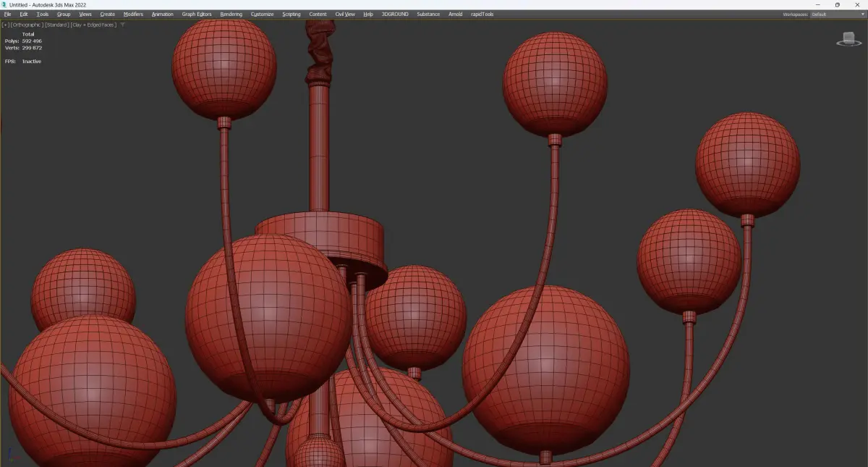Restore down the 3ds Max window
This screenshot has height=467, width=868.
click(x=838, y=4)
